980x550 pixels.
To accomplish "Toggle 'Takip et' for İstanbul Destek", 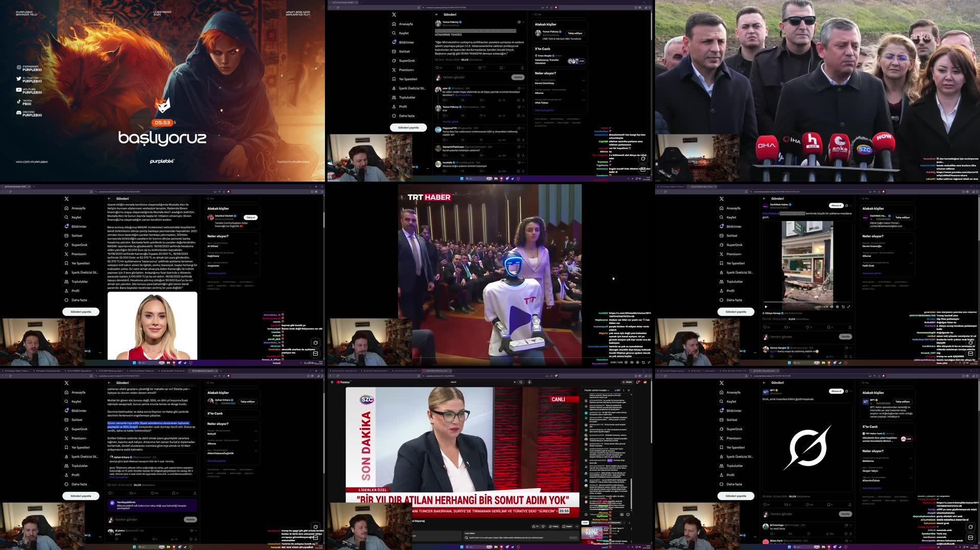I will (x=250, y=217).
